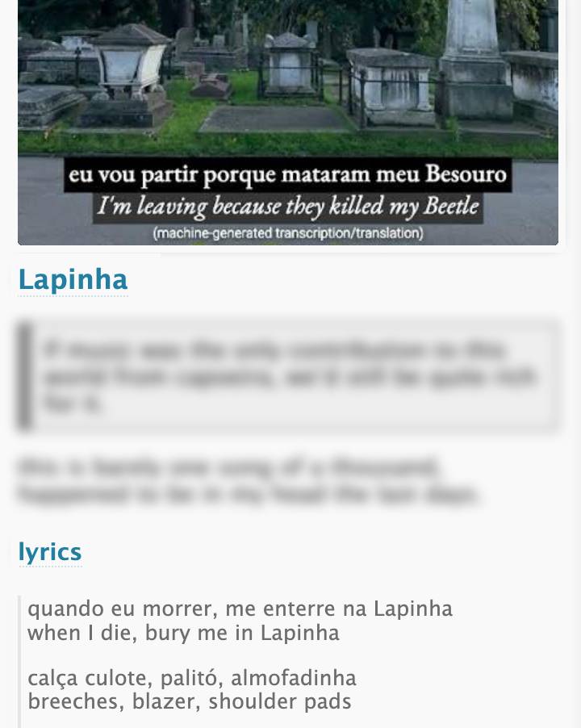Select lyric 'calça culote, palitó, almofadinha'

coord(192,678)
